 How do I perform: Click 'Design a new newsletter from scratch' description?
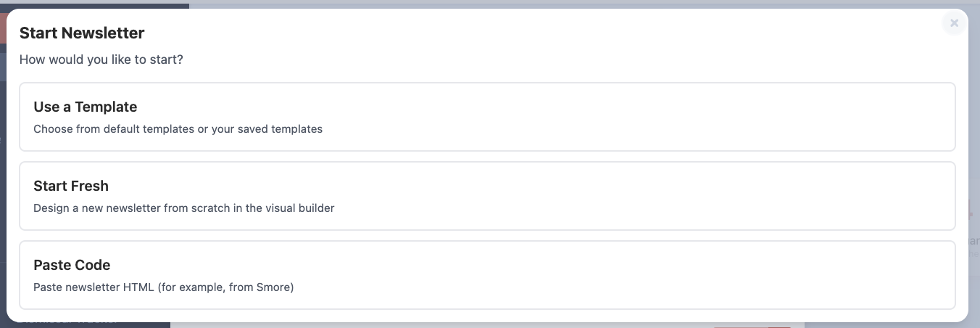pos(130,208)
